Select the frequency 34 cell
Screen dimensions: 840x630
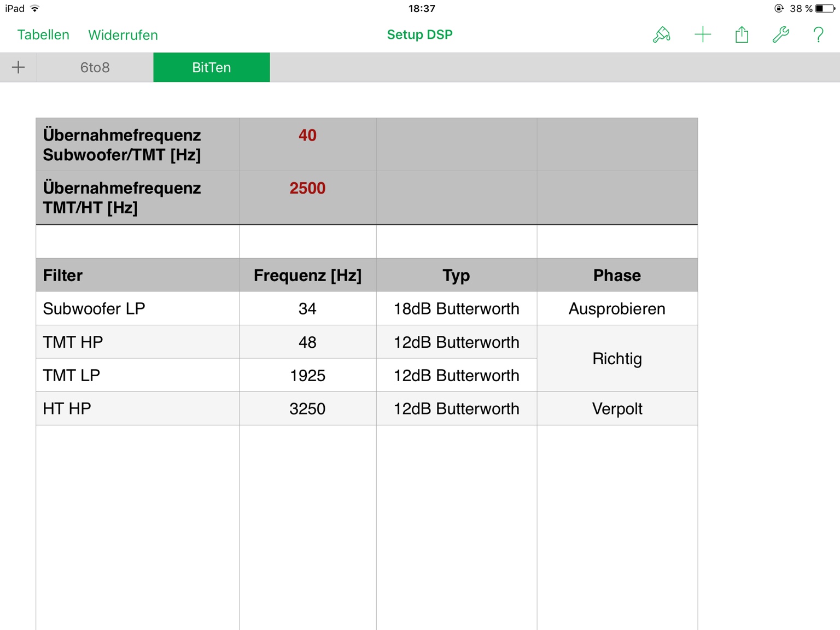[x=307, y=308]
